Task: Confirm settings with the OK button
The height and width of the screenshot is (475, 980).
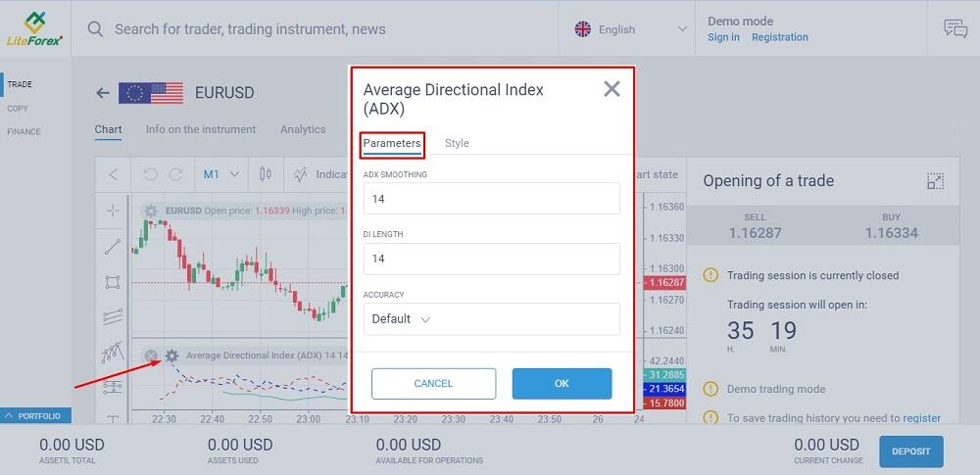Action: [x=562, y=384]
